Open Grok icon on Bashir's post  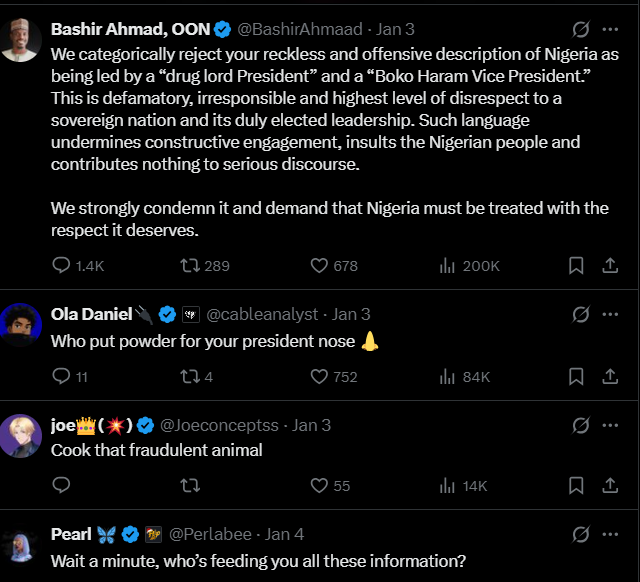click(580, 29)
